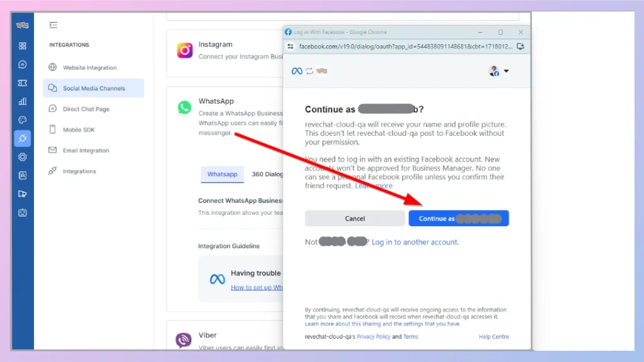Open the palette customization icon
Viewport: 644px width, 362px height.
(x=23, y=120)
